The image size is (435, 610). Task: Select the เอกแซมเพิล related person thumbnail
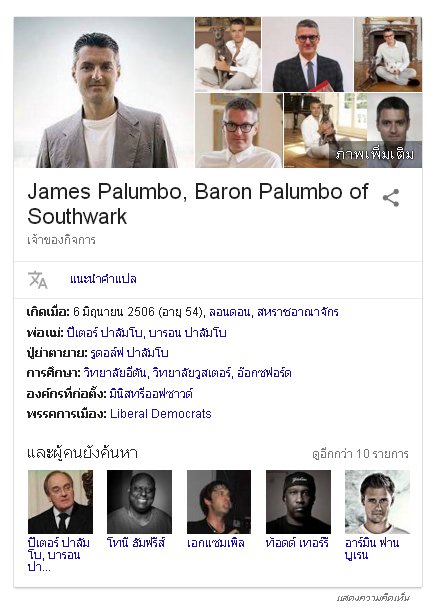(219, 502)
